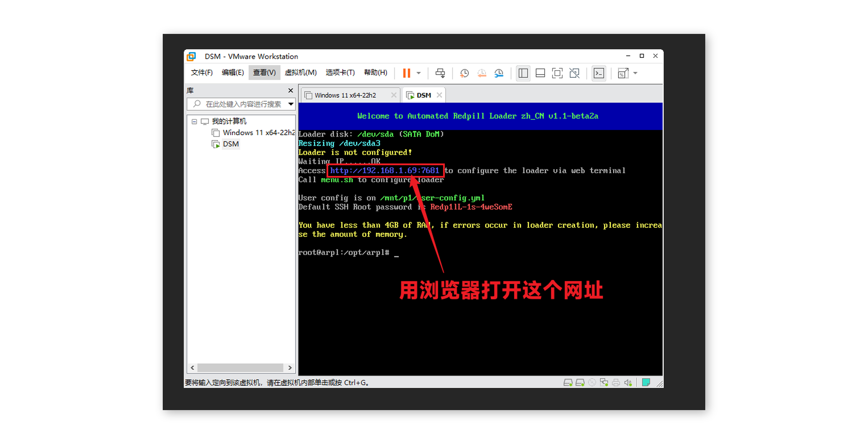Open the 查看(V) menu
Viewport: 868px width, 444px height.
pos(264,72)
